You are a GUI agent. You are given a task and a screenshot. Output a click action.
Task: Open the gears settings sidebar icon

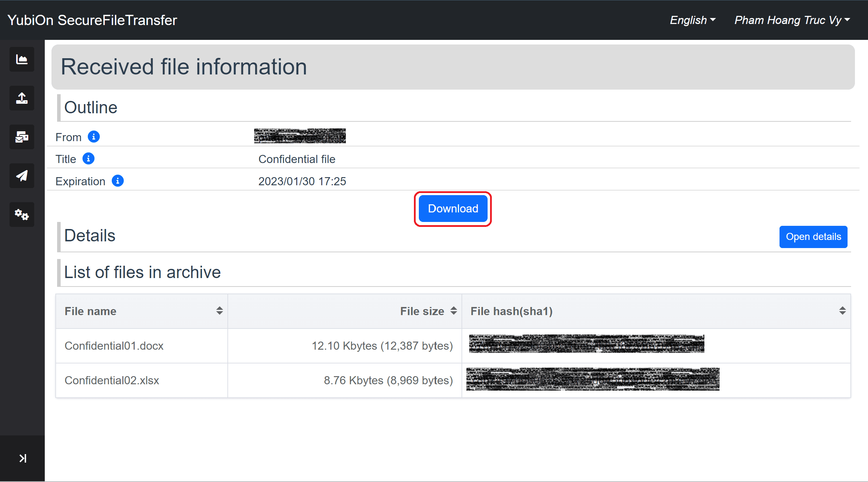[22, 215]
